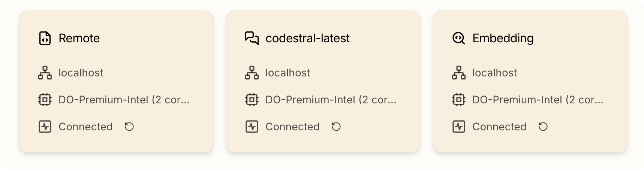Screen dimensions: 644x170
Task: Open the codestral-latest card title
Action: [x=307, y=38]
